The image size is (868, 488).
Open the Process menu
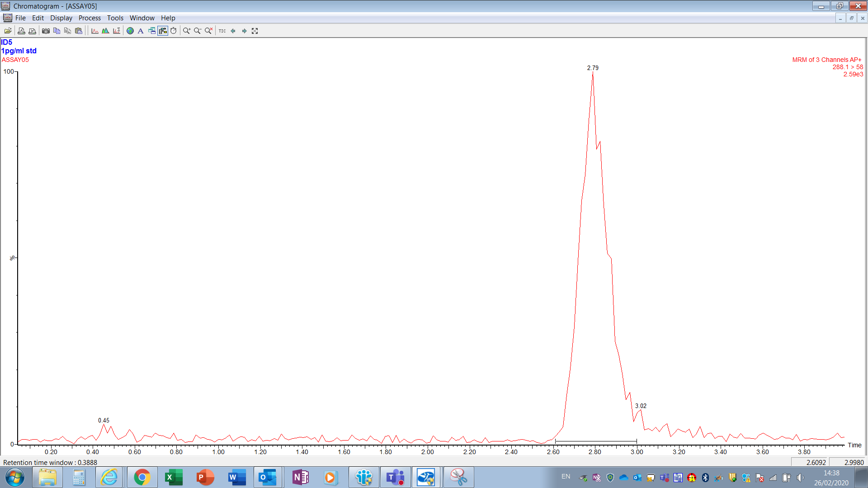pos(90,18)
